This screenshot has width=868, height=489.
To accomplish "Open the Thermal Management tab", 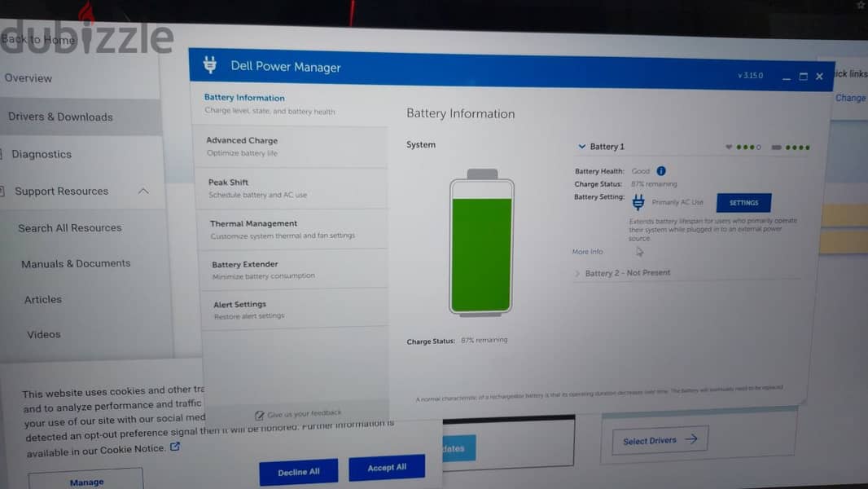I will click(293, 229).
